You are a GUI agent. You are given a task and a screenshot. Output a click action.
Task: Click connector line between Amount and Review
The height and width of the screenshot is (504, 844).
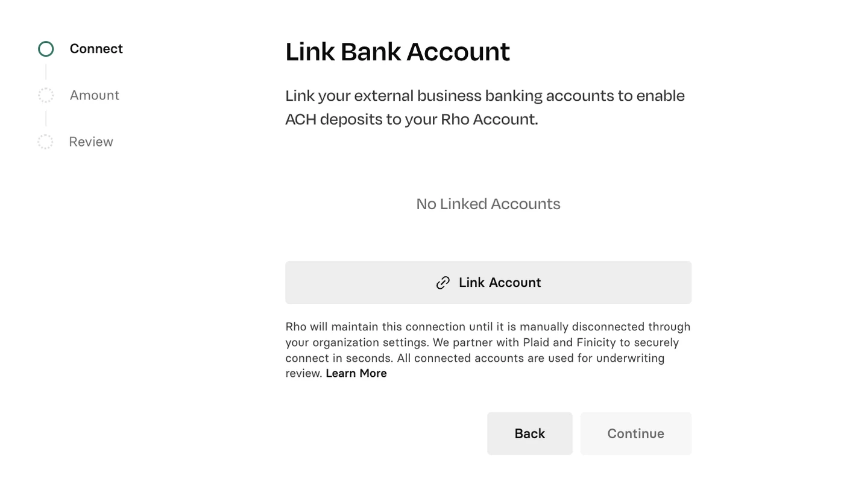pos(46,118)
